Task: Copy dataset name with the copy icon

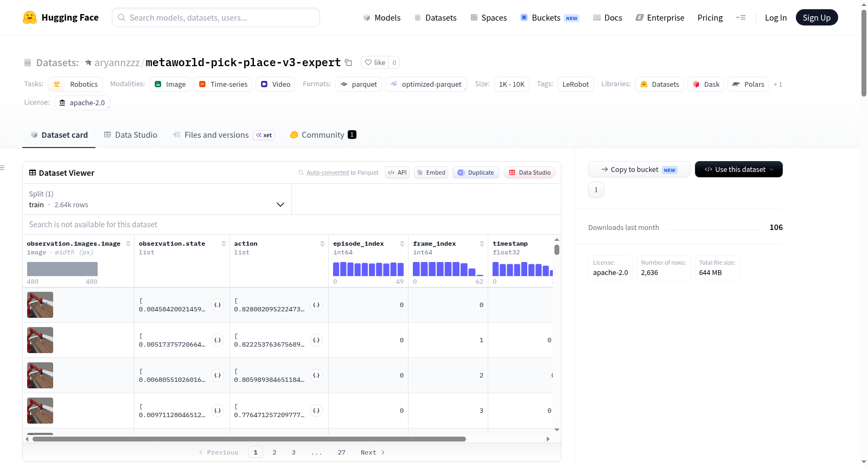Action: click(x=349, y=62)
